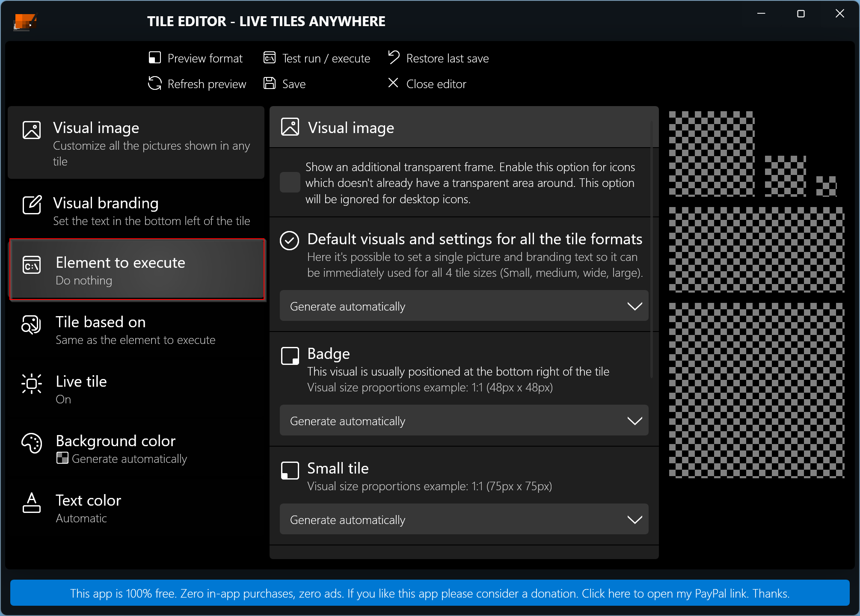Click the chevron in the Badge dropdown
This screenshot has height=616, width=860.
(x=635, y=421)
